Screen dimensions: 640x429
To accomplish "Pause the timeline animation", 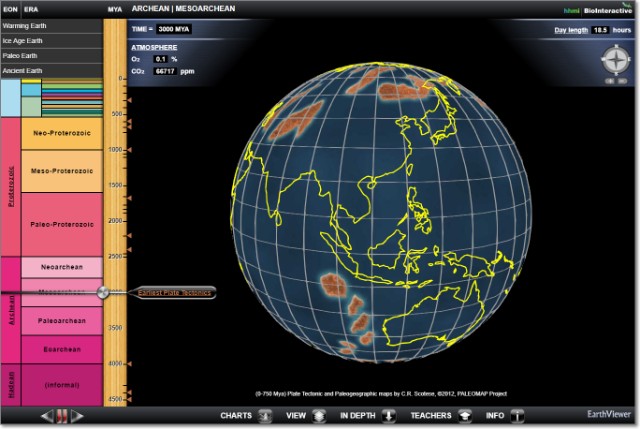I will (x=64, y=415).
